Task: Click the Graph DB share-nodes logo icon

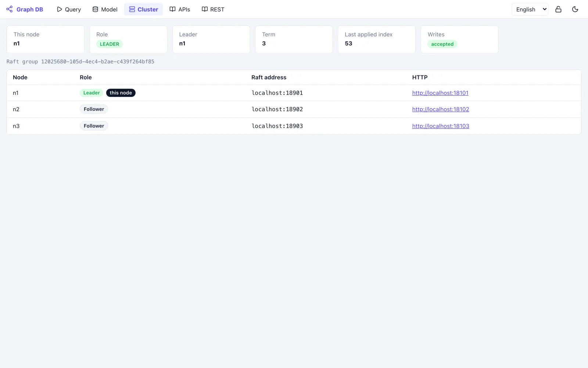Action: tap(10, 9)
